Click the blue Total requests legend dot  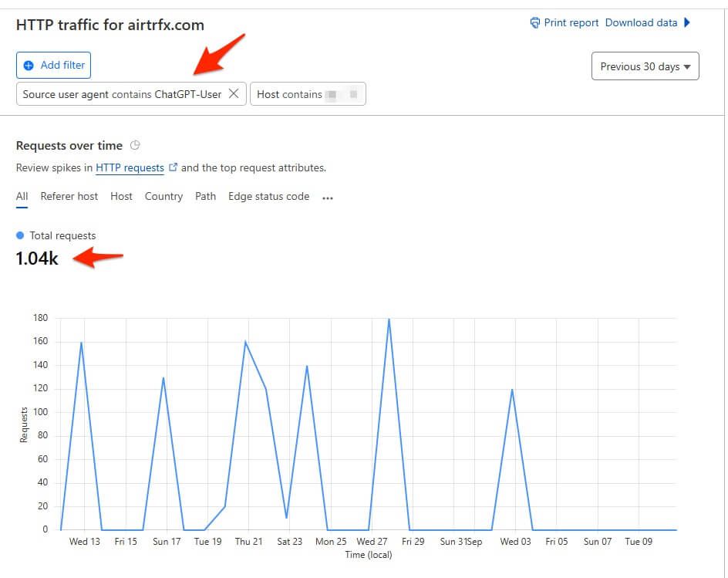click(x=20, y=235)
